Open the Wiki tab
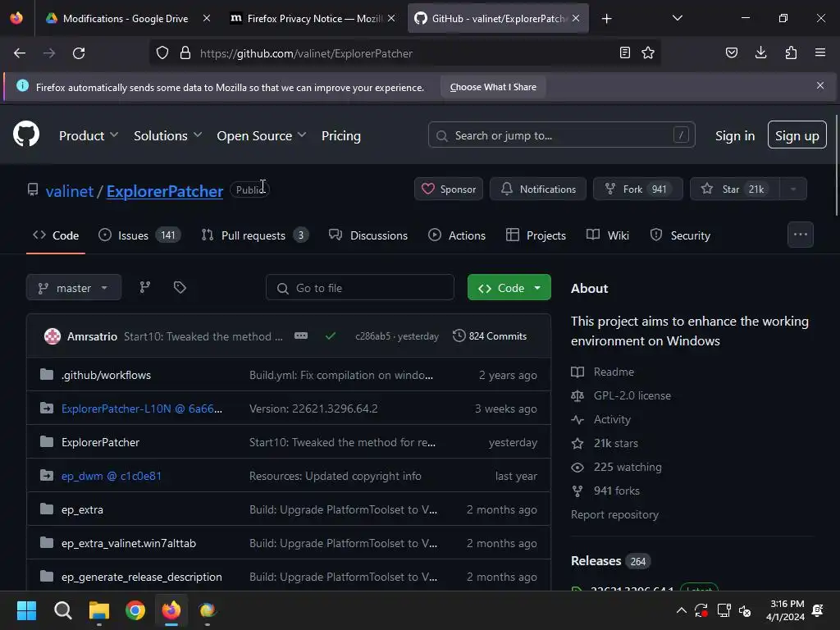Image resolution: width=840 pixels, height=630 pixels. point(608,235)
